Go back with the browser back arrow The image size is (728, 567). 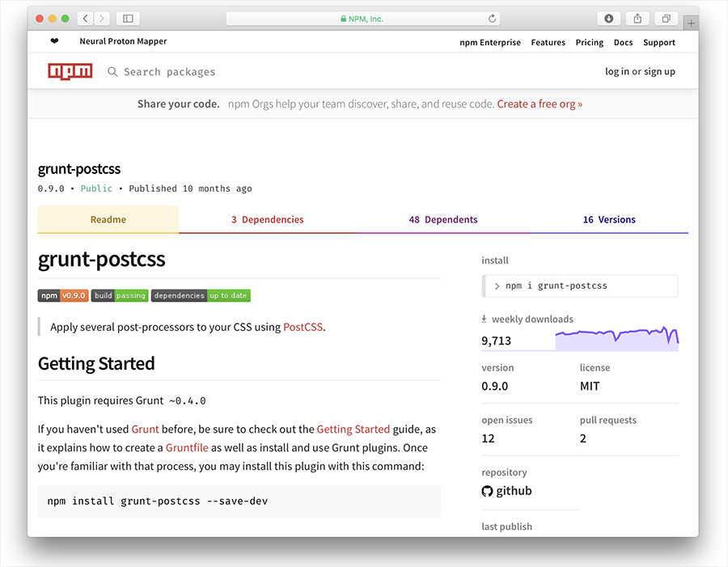click(86, 19)
